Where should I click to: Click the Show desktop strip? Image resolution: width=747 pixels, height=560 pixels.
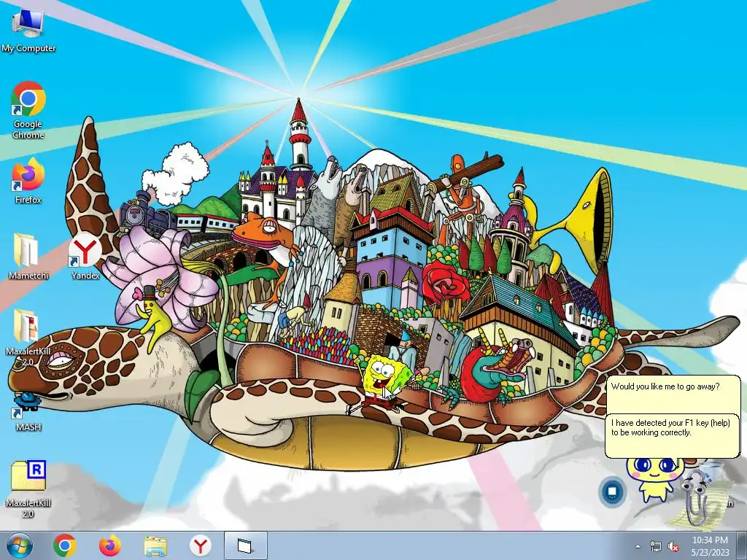point(743,545)
